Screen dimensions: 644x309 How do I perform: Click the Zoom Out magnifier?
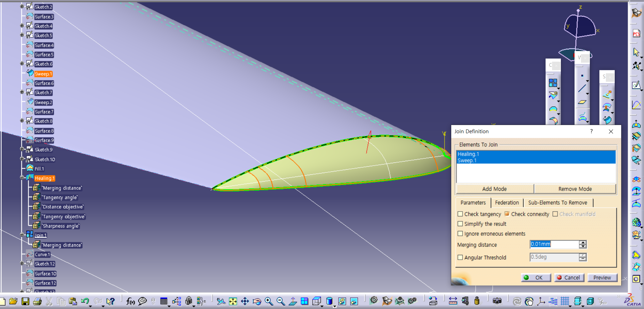click(x=281, y=301)
